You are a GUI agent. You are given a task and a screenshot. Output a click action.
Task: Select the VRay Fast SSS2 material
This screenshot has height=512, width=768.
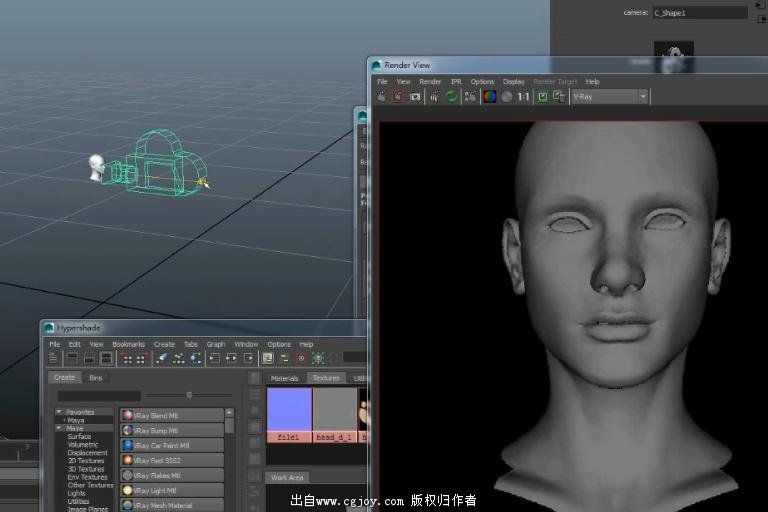click(x=171, y=460)
